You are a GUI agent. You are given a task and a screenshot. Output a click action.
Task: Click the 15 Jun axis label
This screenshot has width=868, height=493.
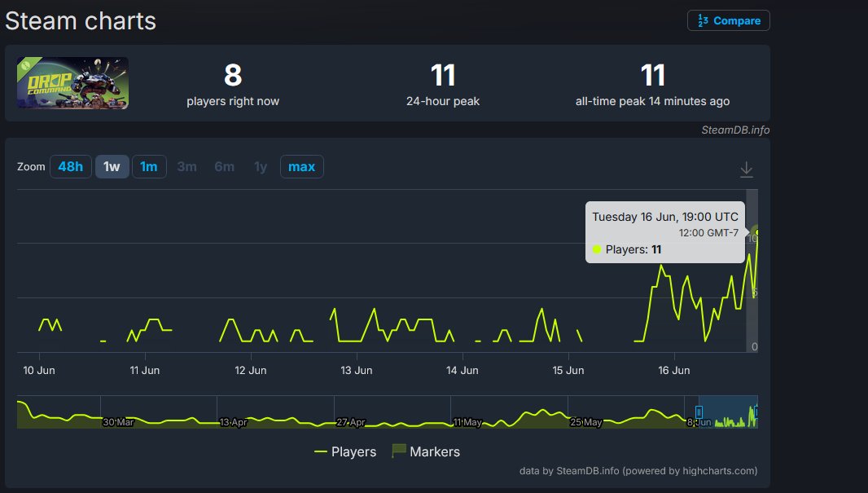(x=568, y=370)
